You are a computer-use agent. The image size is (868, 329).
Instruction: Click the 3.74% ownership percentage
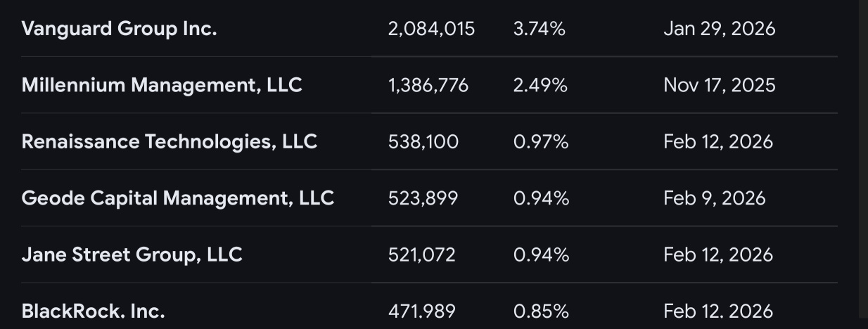pos(540,29)
